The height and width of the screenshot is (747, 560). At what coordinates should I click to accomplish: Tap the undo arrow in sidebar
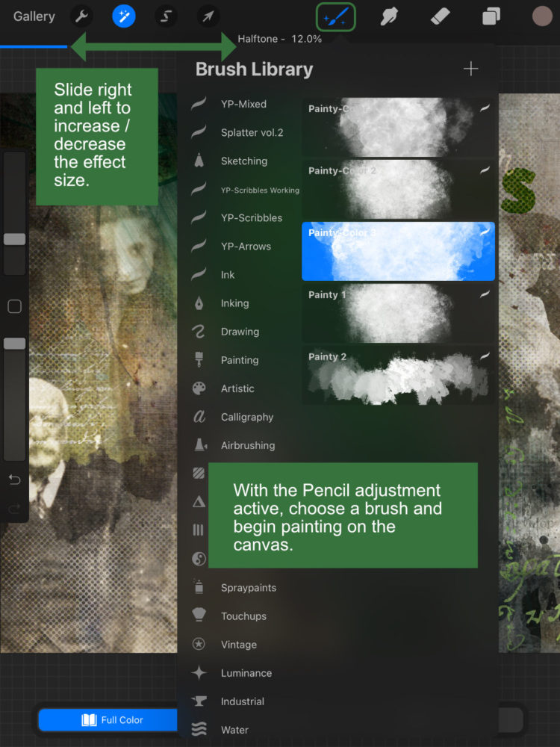[14, 480]
